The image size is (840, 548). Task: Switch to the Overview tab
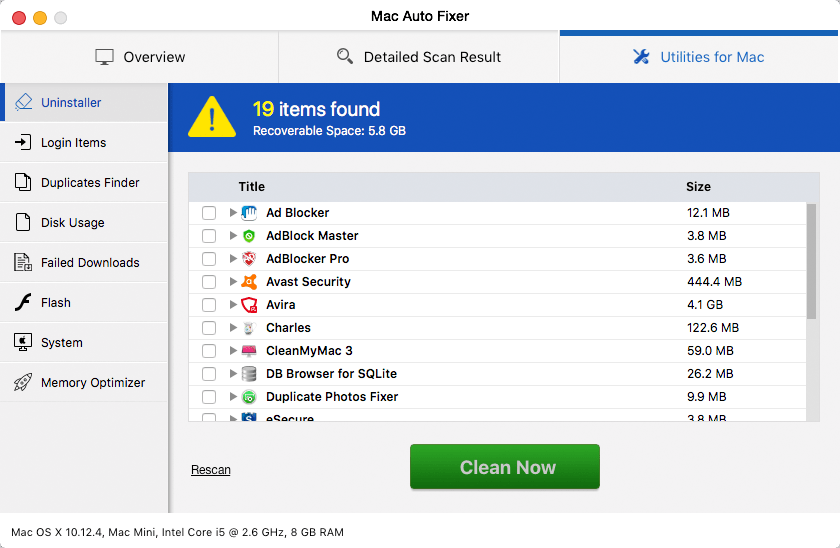[139, 57]
